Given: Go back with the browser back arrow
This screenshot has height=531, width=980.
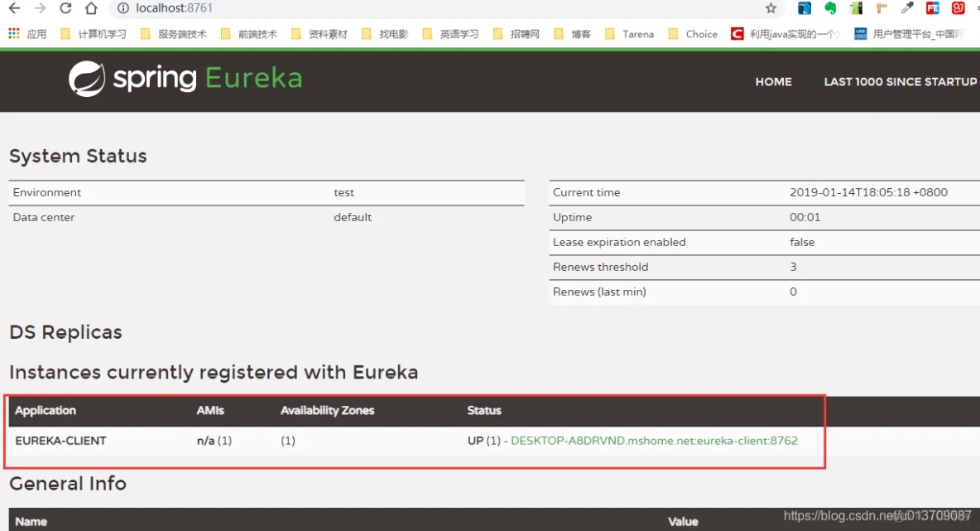Looking at the screenshot, I should pos(14,8).
